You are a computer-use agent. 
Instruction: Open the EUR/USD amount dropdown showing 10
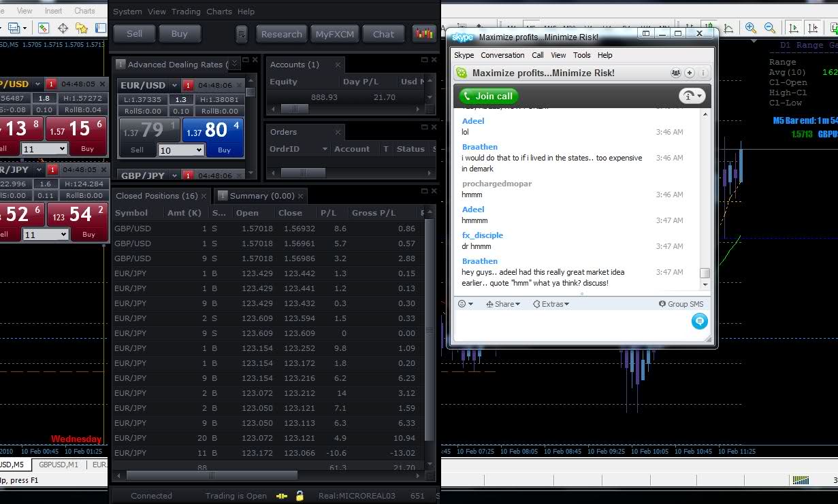pos(181,150)
